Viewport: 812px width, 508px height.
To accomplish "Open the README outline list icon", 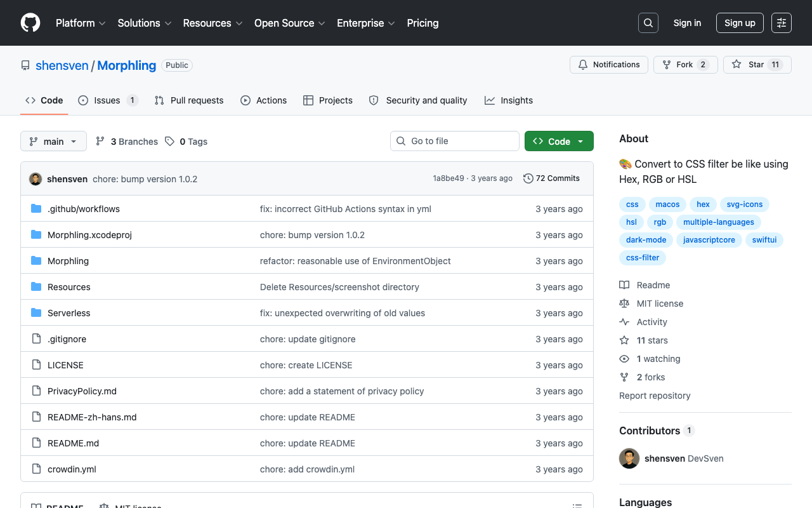I will [577, 506].
